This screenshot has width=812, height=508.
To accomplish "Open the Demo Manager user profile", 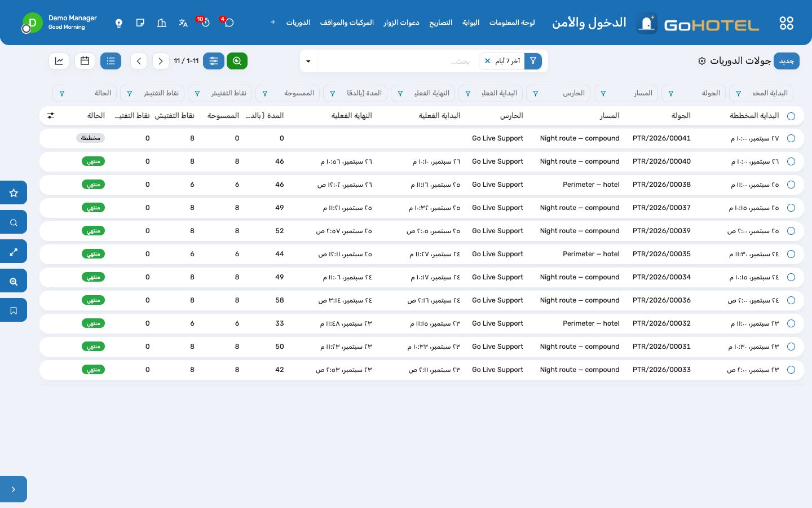I will tap(59, 23).
